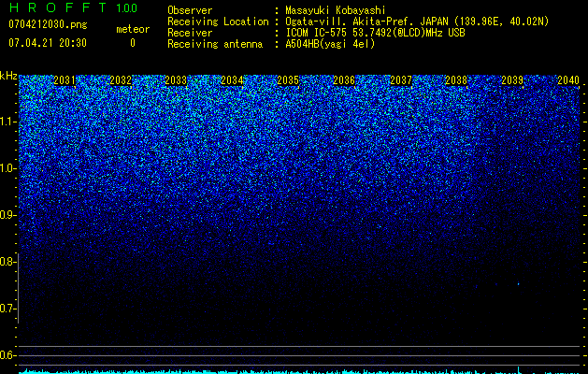
Task: Click the 2034 time marker
Action: 232,80
